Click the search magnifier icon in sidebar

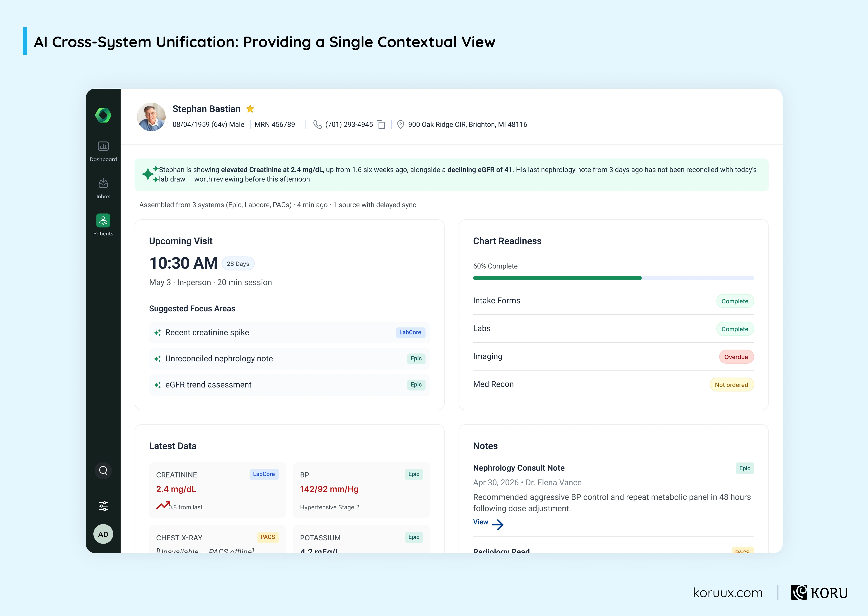pos(103,471)
